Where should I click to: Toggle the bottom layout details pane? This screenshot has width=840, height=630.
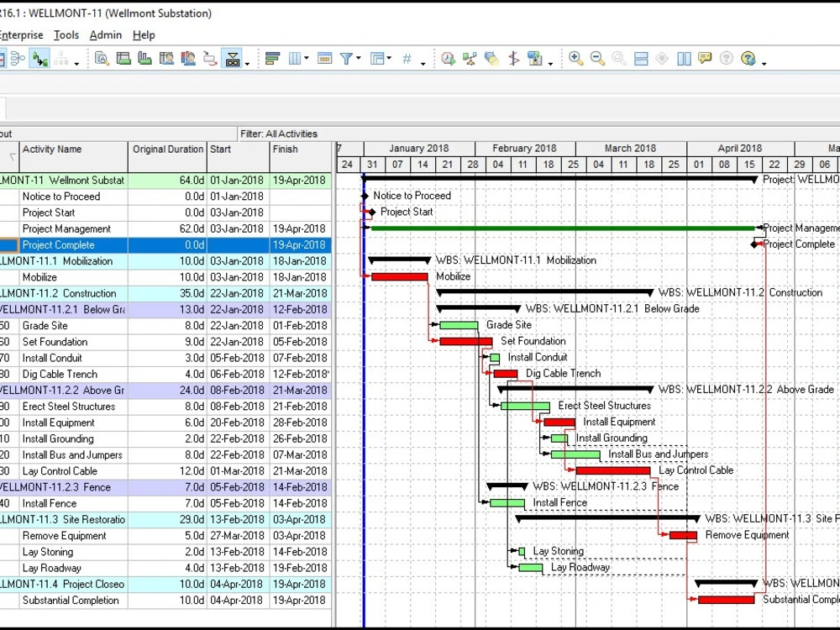click(233, 59)
